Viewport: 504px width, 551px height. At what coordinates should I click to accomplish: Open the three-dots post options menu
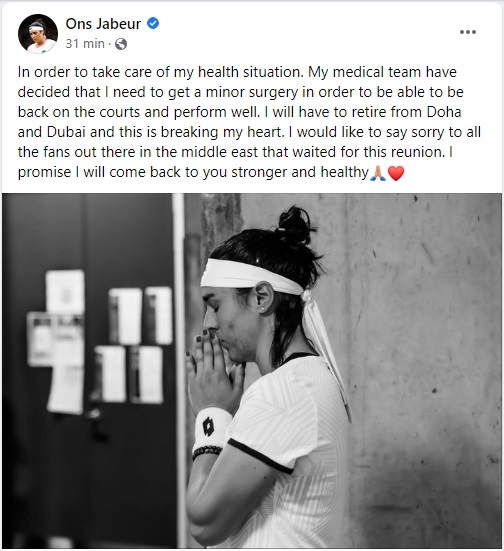[468, 32]
